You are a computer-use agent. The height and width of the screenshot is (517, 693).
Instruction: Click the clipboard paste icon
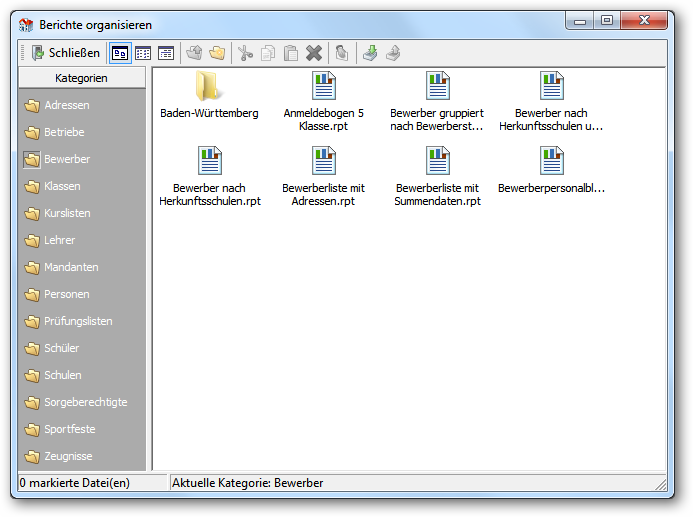291,53
